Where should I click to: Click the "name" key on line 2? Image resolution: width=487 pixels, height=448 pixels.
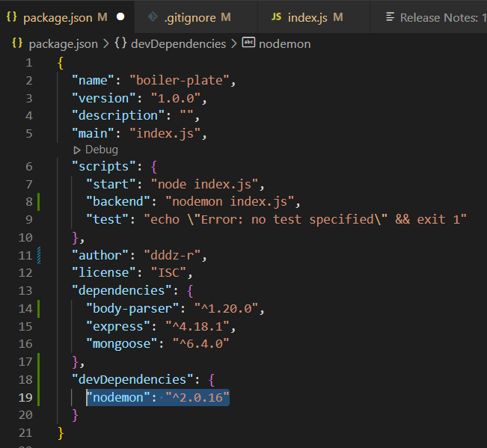[93, 81]
